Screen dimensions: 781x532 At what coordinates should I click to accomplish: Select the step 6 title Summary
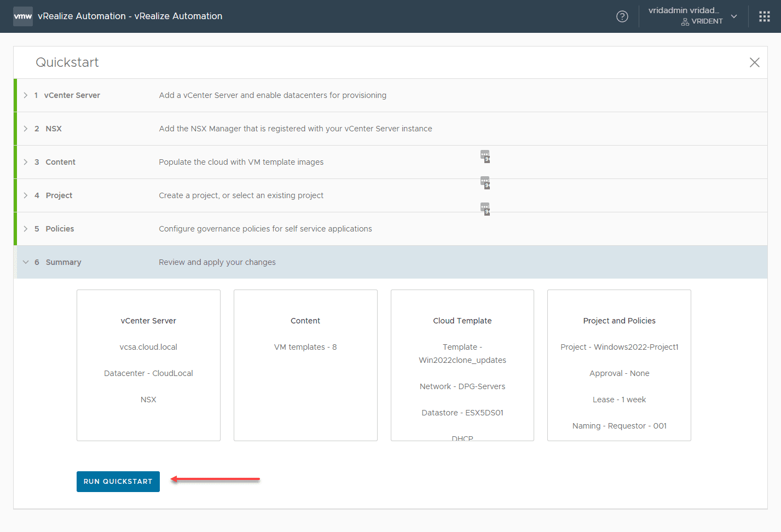click(x=63, y=262)
